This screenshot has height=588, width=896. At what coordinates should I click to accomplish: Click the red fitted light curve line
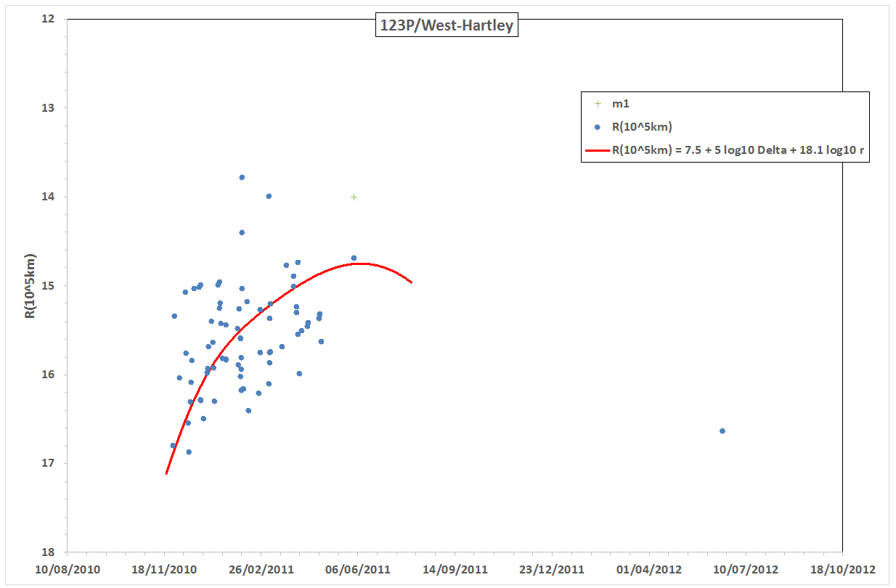(290, 290)
